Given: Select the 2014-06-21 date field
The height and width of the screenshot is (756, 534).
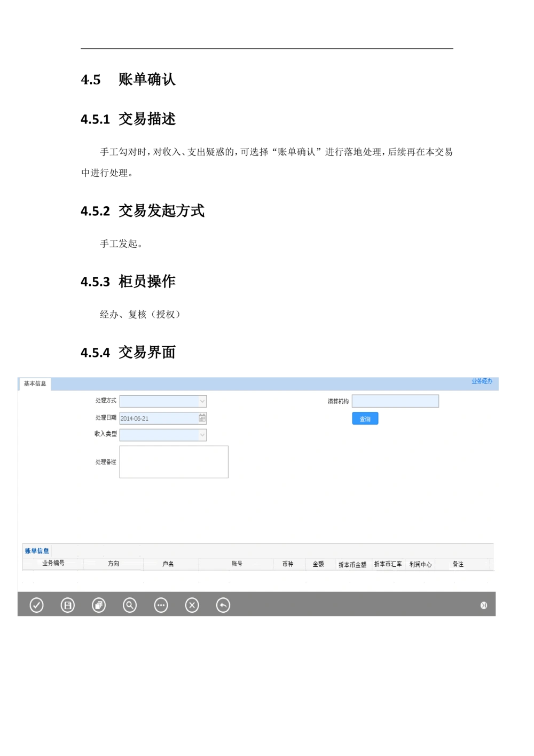Looking at the screenshot, I should click(155, 418).
